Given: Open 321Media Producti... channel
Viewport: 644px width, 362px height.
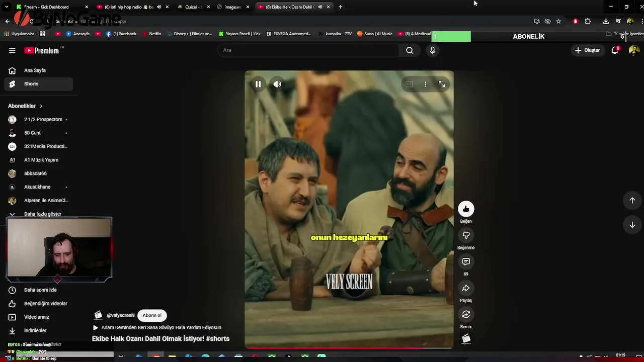Looking at the screenshot, I should [x=38, y=146].
